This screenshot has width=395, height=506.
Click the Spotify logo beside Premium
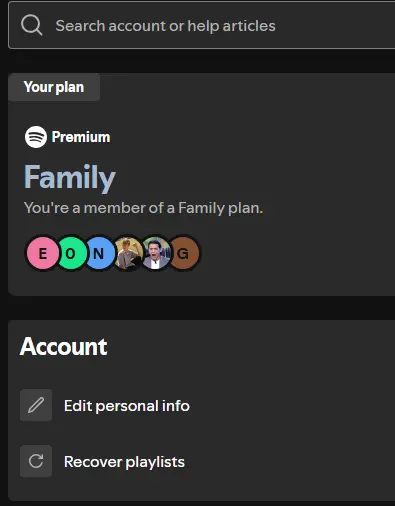pos(36,137)
